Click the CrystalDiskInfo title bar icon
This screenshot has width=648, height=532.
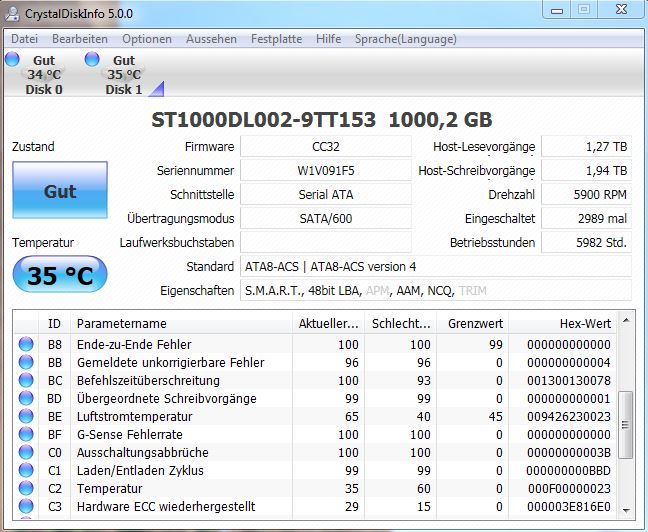[x=12, y=13]
